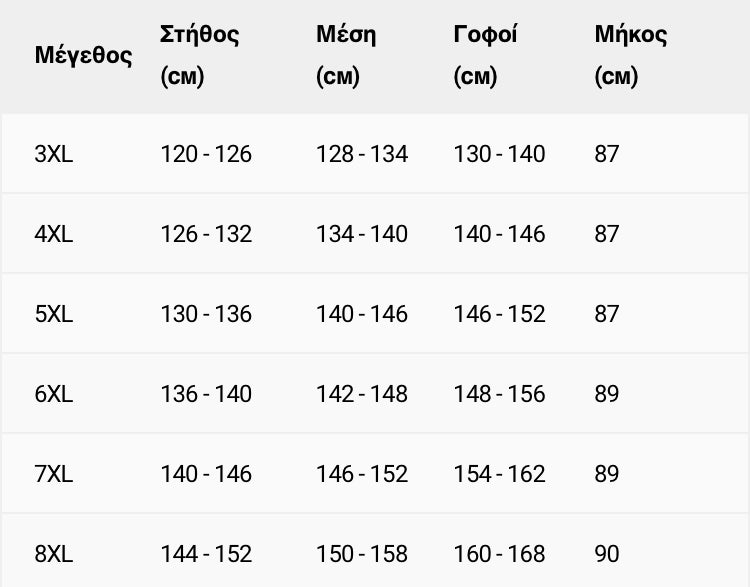Select length value 90 in 8XL row
This screenshot has height=587, width=750.
click(x=607, y=554)
